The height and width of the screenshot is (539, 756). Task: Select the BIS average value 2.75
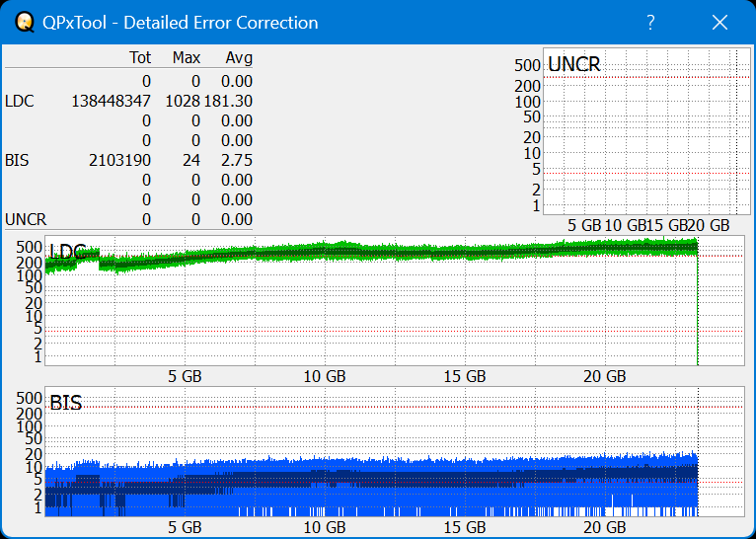coord(237,161)
